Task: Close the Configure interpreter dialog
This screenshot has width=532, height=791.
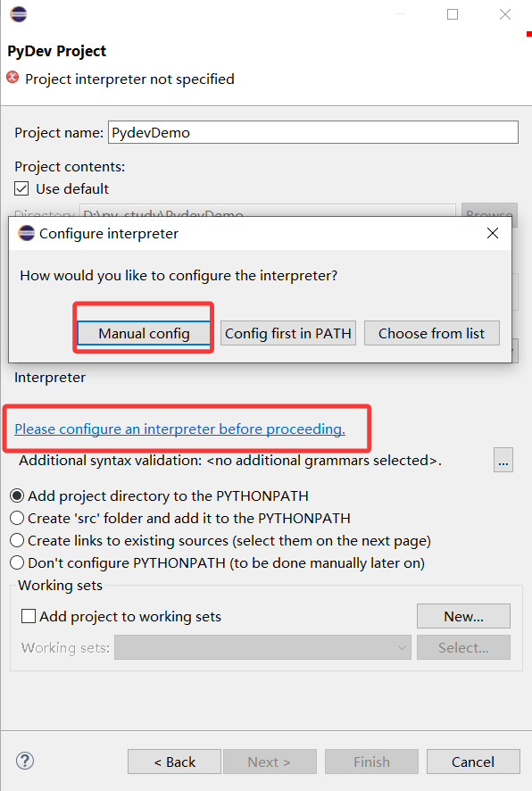Action: click(493, 233)
